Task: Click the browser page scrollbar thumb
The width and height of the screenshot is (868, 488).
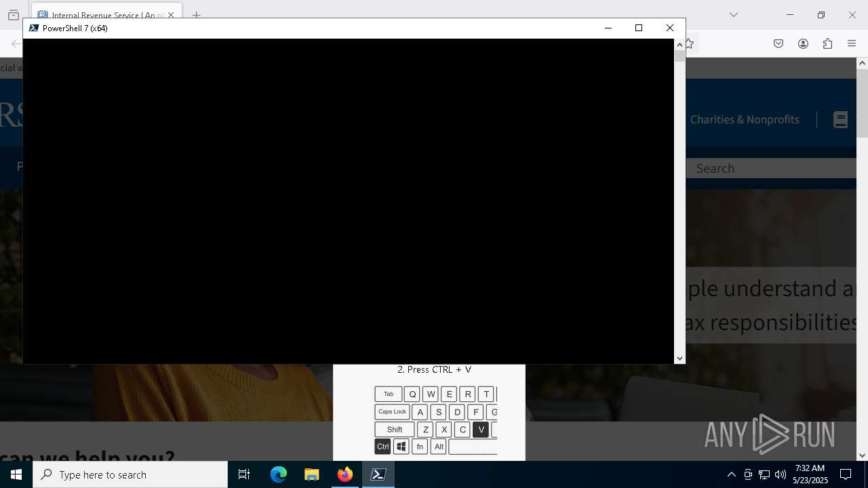Action: tap(862, 103)
